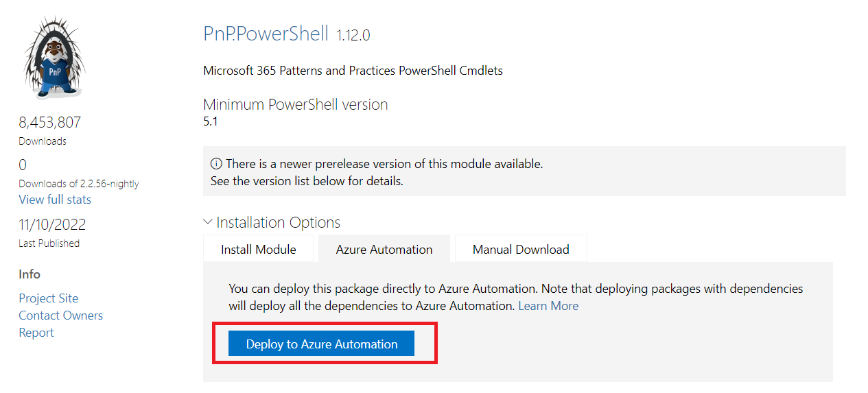This screenshot has width=868, height=393.
Task: Collapse the Installation Options section chevron
Action: click(x=209, y=223)
